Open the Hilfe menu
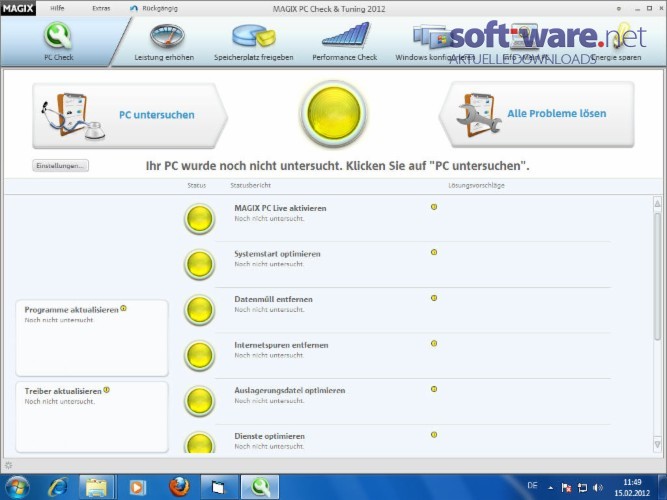Image resolution: width=667 pixels, height=500 pixels. [x=57, y=8]
